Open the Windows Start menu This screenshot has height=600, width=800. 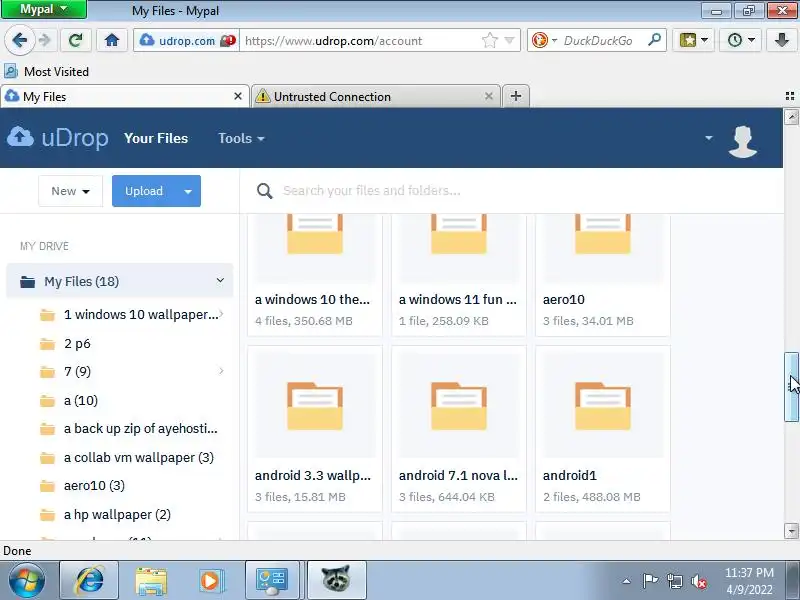(x=26, y=581)
